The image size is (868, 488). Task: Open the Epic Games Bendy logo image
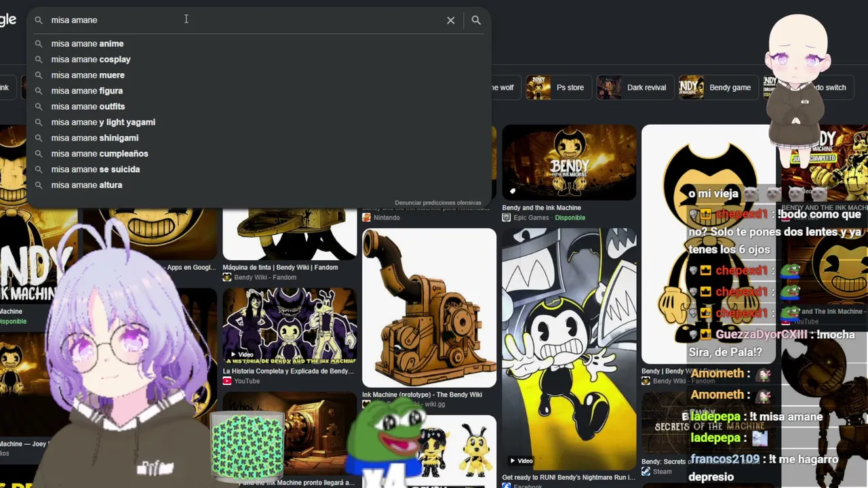(569, 162)
